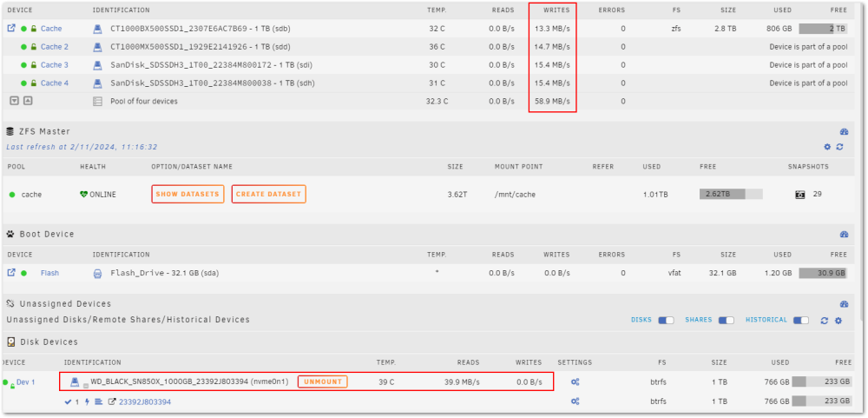Screen dimensions: 868x418
Task: Open the Cache 3 device link
Action: (x=55, y=65)
